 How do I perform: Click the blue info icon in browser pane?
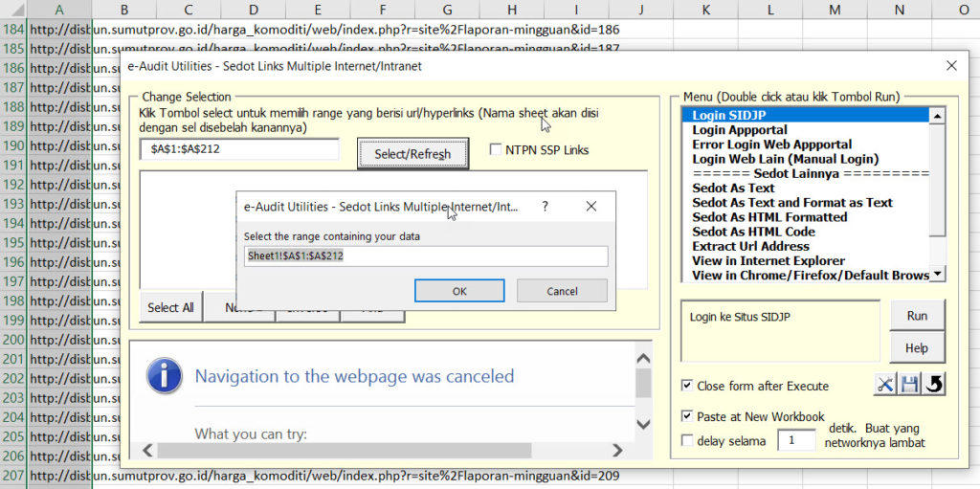pyautogui.click(x=165, y=376)
